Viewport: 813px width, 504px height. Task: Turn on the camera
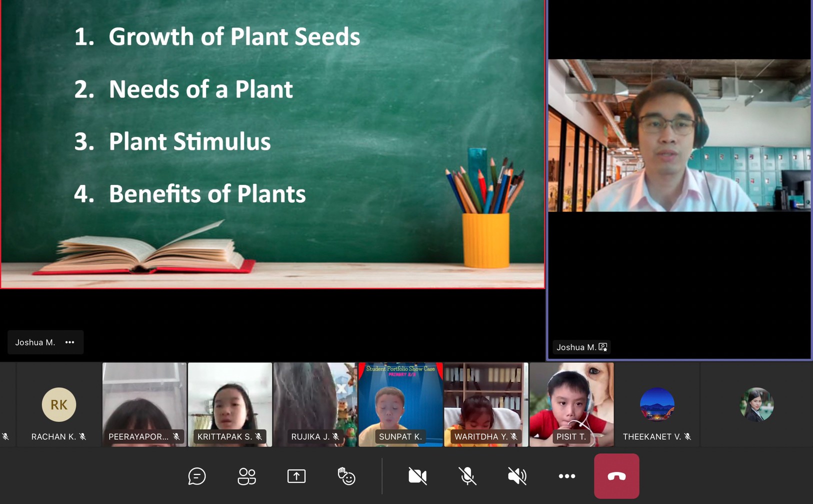417,476
